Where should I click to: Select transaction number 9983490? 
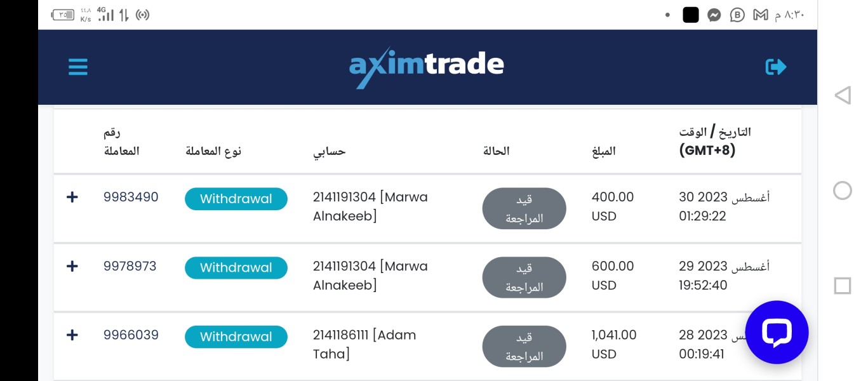(x=131, y=197)
